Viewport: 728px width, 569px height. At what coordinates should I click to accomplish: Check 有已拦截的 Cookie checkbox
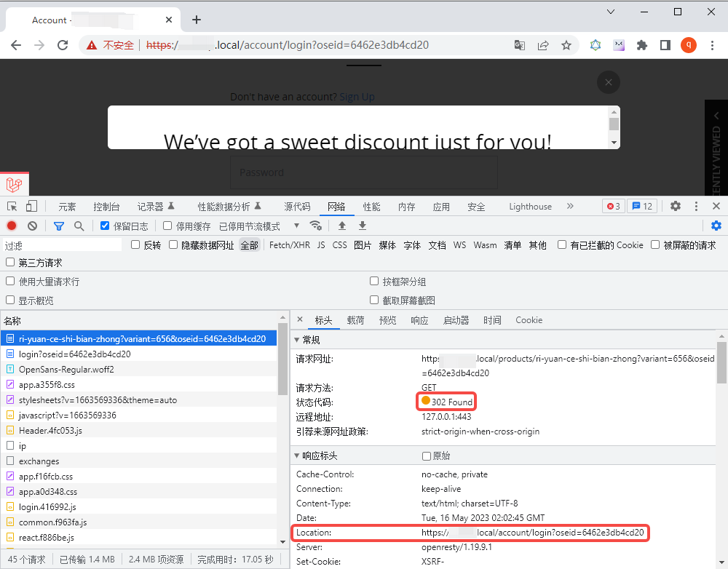pyautogui.click(x=562, y=244)
